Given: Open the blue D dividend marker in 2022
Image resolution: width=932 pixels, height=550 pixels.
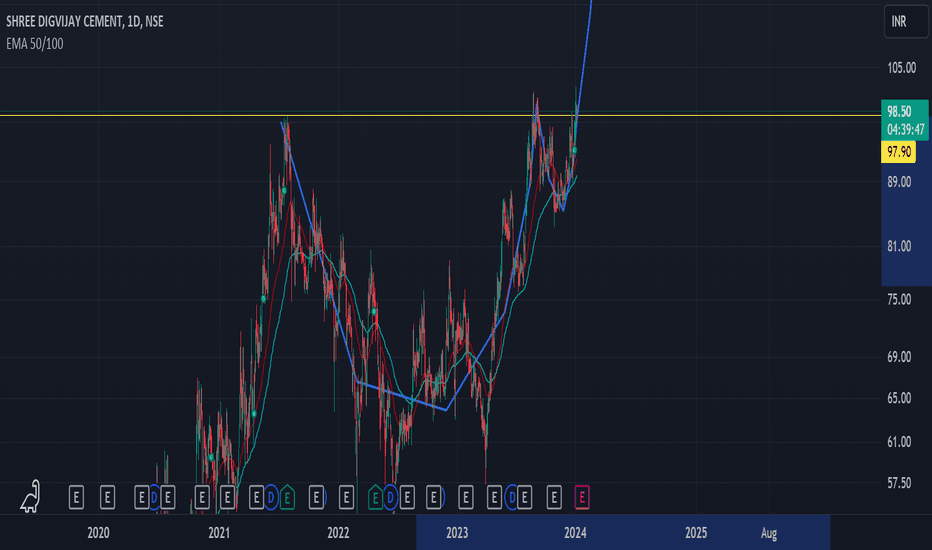Looking at the screenshot, I should coord(390,497).
